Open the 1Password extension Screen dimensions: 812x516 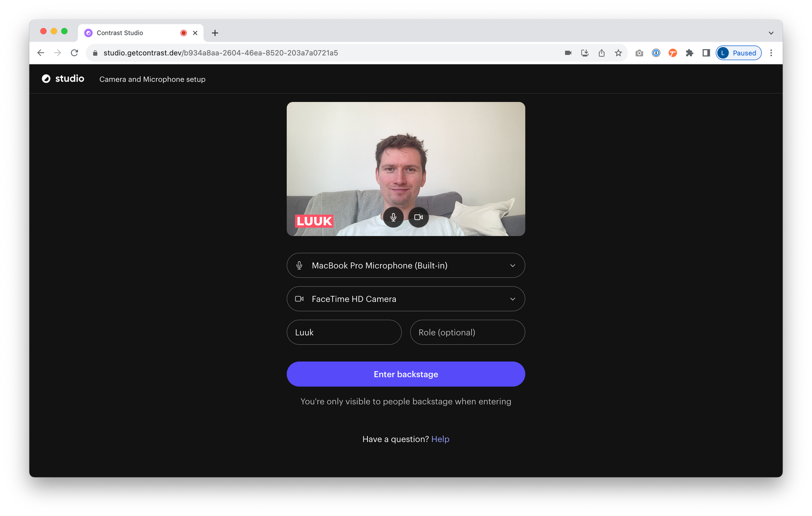click(656, 53)
